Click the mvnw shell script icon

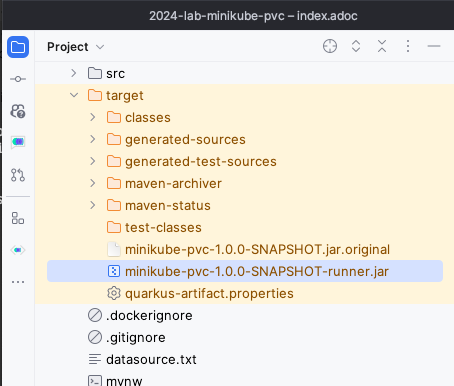[x=95, y=381]
